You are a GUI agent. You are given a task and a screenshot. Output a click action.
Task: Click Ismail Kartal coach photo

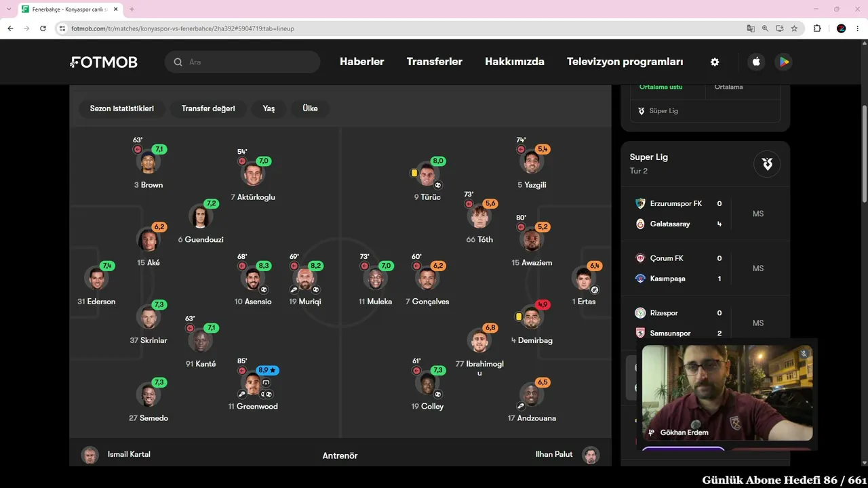90,455
